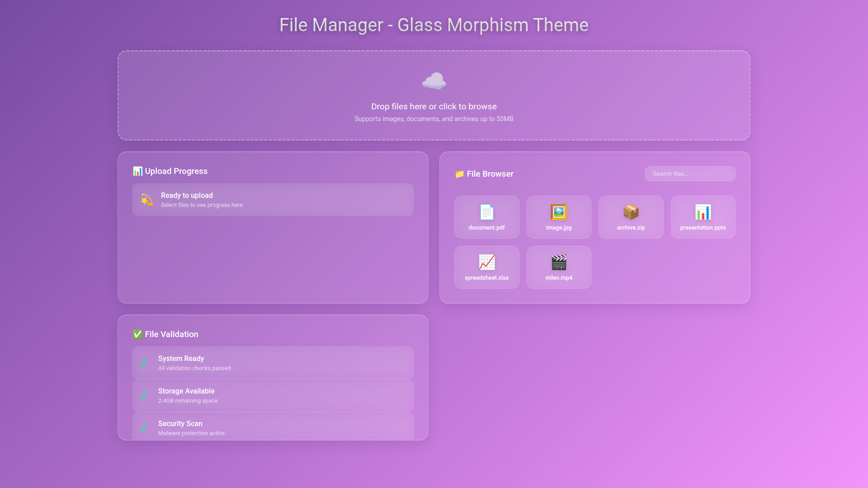Click 'Drop files here or click to browse'

pyautogui.click(x=434, y=107)
